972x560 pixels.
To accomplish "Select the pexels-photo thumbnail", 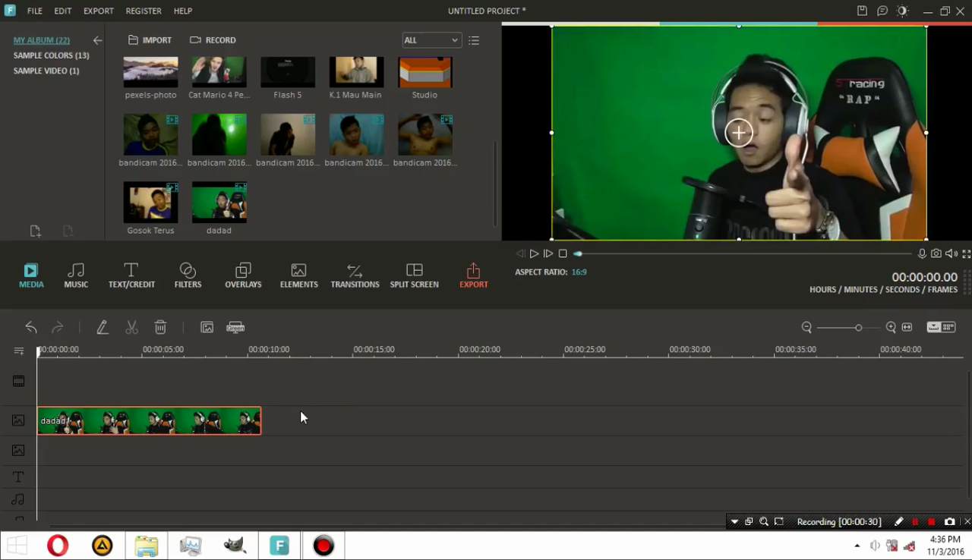I will coord(150,73).
